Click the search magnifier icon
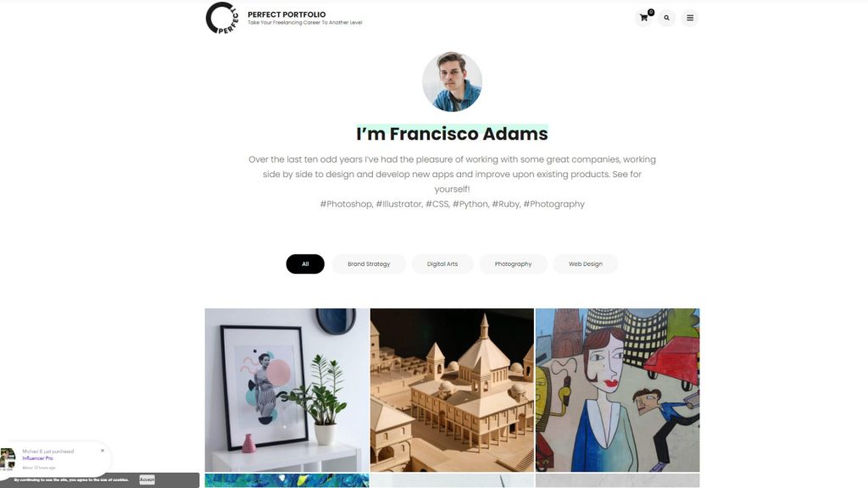 click(x=666, y=18)
